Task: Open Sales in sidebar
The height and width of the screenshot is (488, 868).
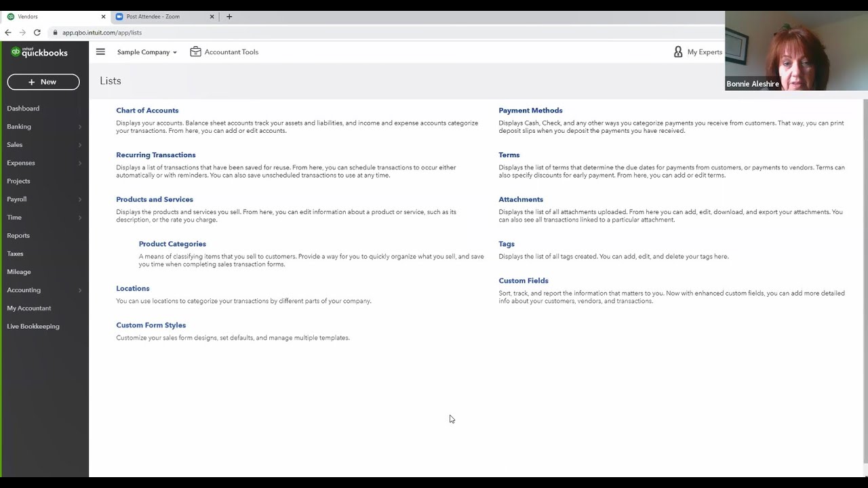Action: [x=15, y=145]
